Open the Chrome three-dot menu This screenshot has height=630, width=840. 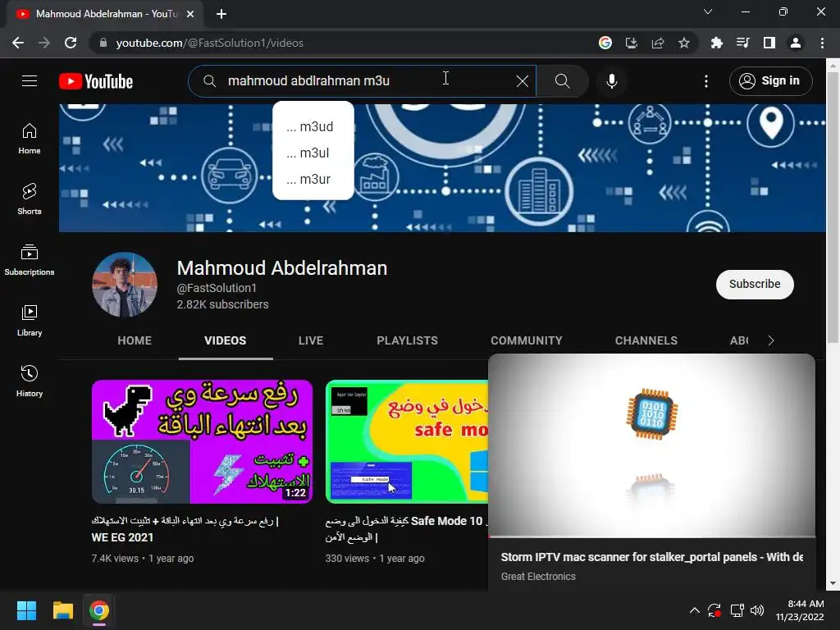click(x=822, y=43)
